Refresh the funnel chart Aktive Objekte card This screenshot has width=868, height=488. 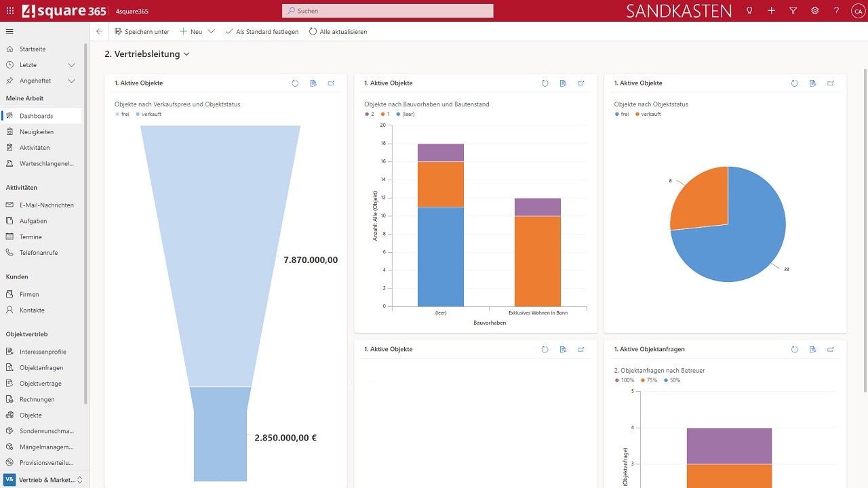[x=295, y=83]
